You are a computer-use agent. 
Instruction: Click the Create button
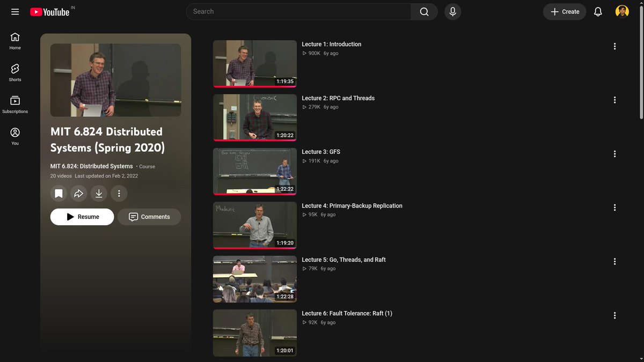(565, 12)
